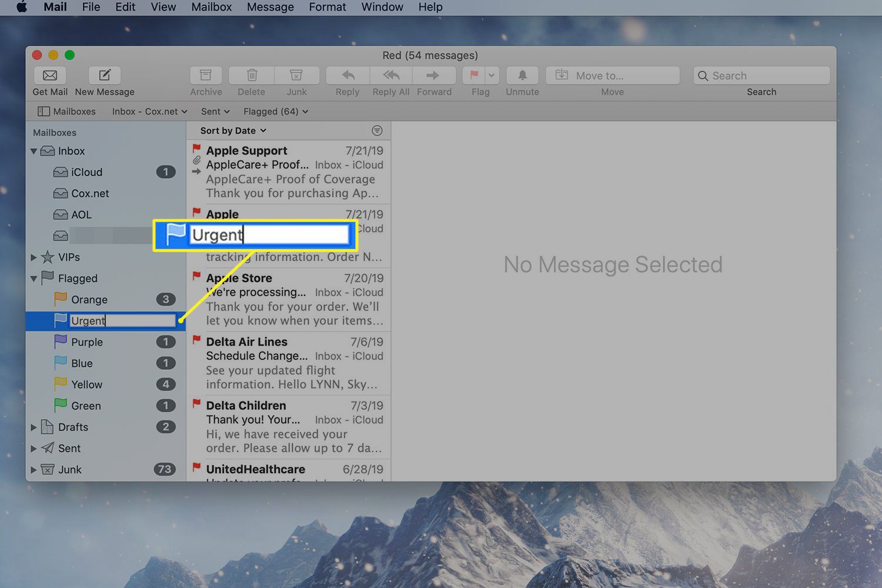
Task: Select the Yellow flag mailbox
Action: pyautogui.click(x=106, y=385)
